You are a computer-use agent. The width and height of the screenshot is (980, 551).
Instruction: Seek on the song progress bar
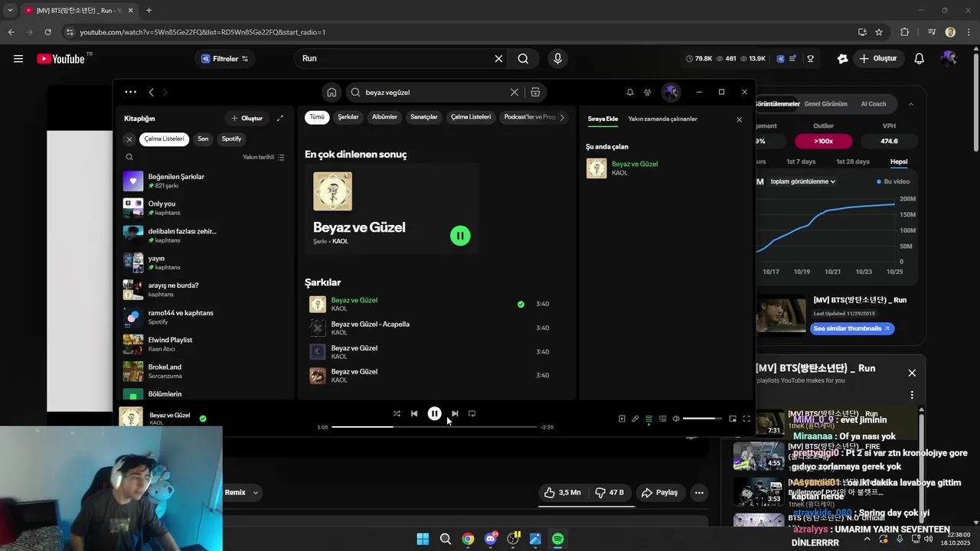coord(434,427)
